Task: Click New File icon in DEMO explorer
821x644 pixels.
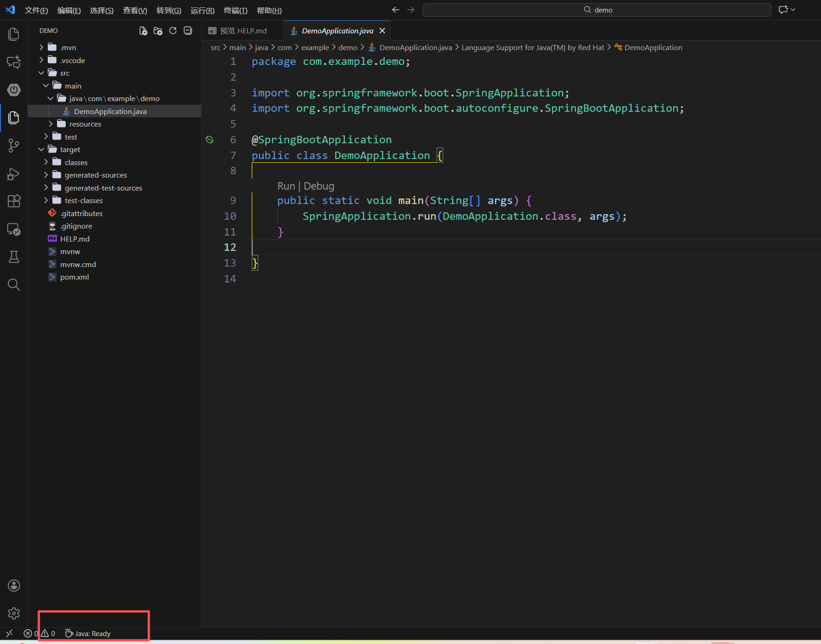Action: click(143, 31)
